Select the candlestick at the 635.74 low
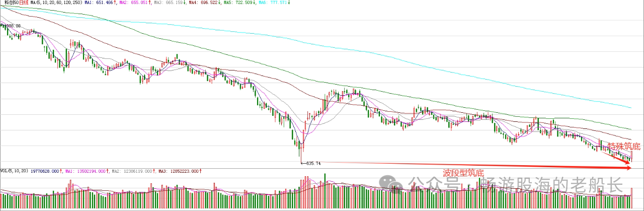 tap(301, 153)
